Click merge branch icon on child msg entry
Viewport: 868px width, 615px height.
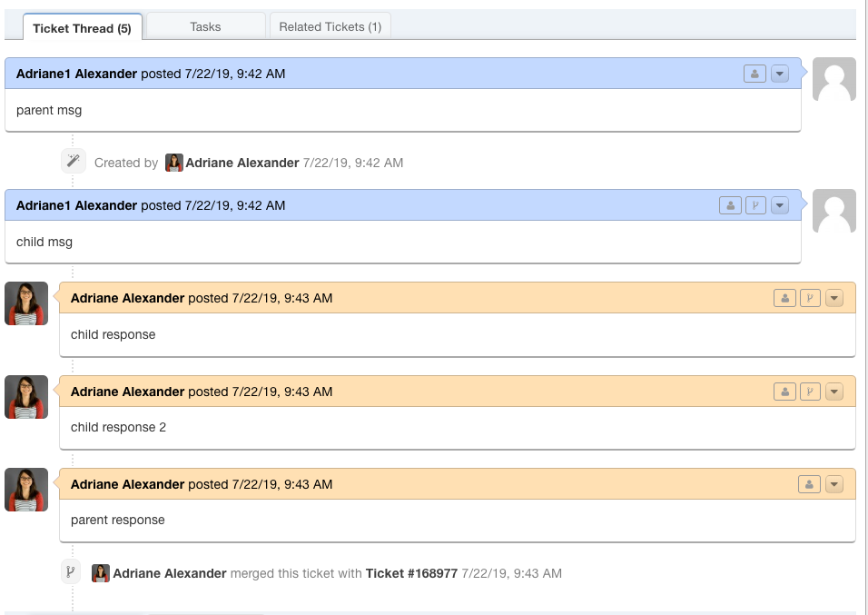coord(755,205)
